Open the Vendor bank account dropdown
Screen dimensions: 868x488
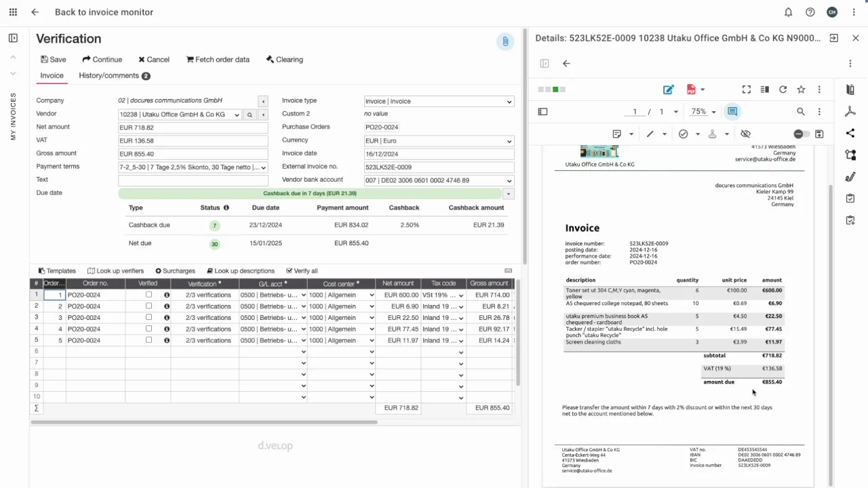(439, 181)
